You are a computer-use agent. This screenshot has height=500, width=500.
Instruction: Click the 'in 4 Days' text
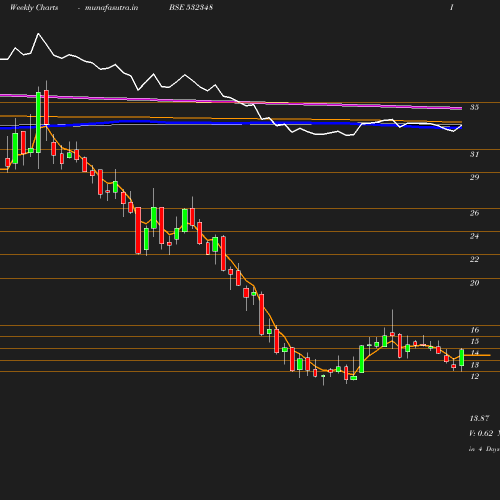[484, 449]
